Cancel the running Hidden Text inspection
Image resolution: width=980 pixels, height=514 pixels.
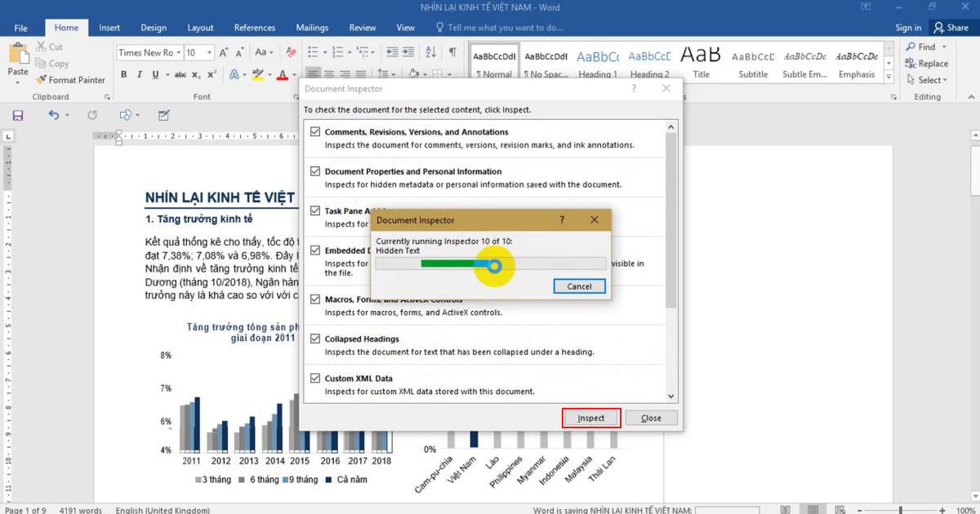[x=579, y=286]
